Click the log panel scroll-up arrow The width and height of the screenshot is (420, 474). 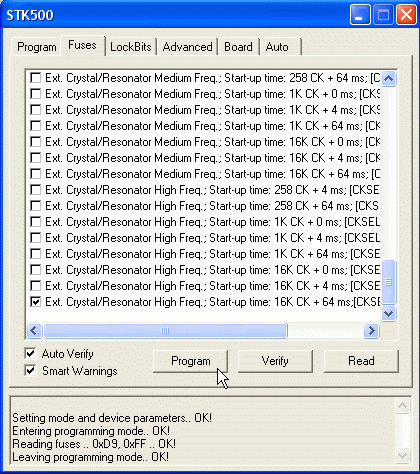(x=402, y=405)
